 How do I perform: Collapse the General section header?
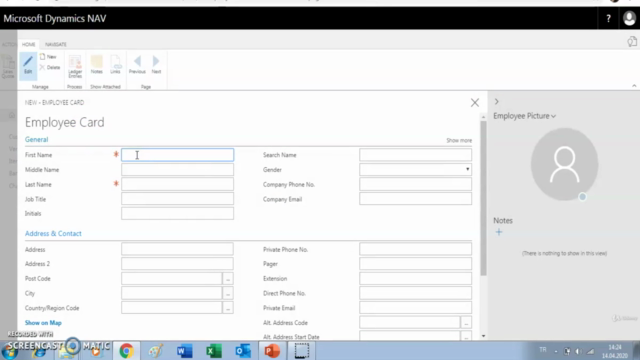coord(36,140)
